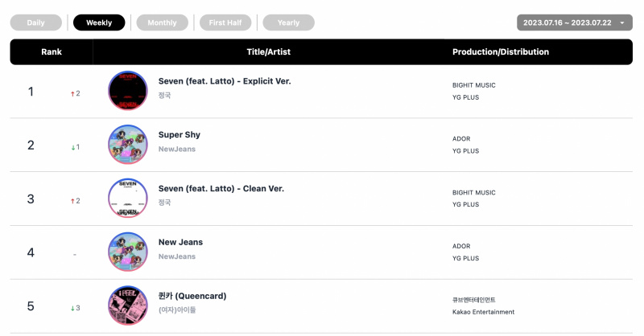This screenshot has width=644, height=336.
Task: Switch to the Monthly chart tab
Action: coord(163,23)
